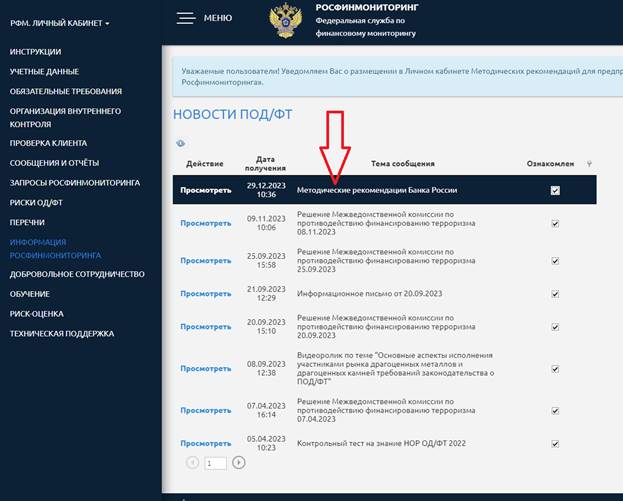Image resolution: width=623 pixels, height=501 pixels.
Task: Click date cell 08.09.2023 12:38
Action: coord(266,369)
